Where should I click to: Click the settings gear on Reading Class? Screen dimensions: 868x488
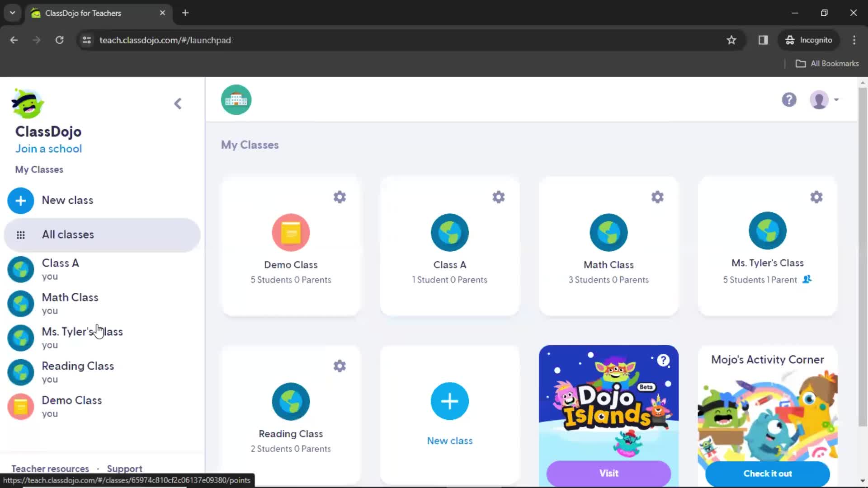339,366
